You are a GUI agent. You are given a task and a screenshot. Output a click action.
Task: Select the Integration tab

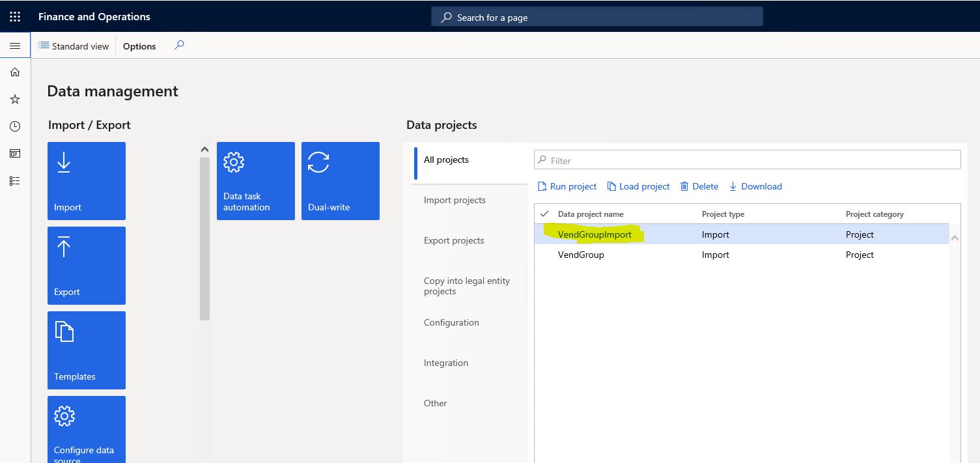coord(446,363)
